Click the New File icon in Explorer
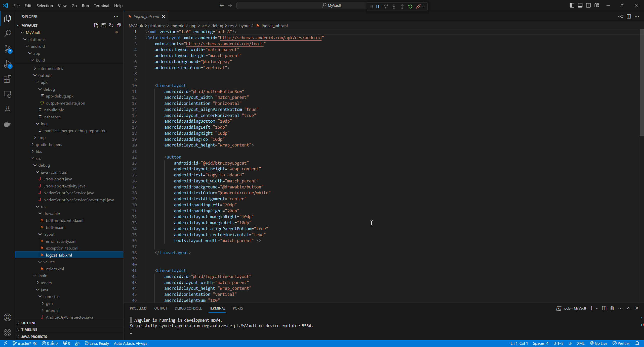This screenshot has height=347, width=644. click(x=96, y=25)
